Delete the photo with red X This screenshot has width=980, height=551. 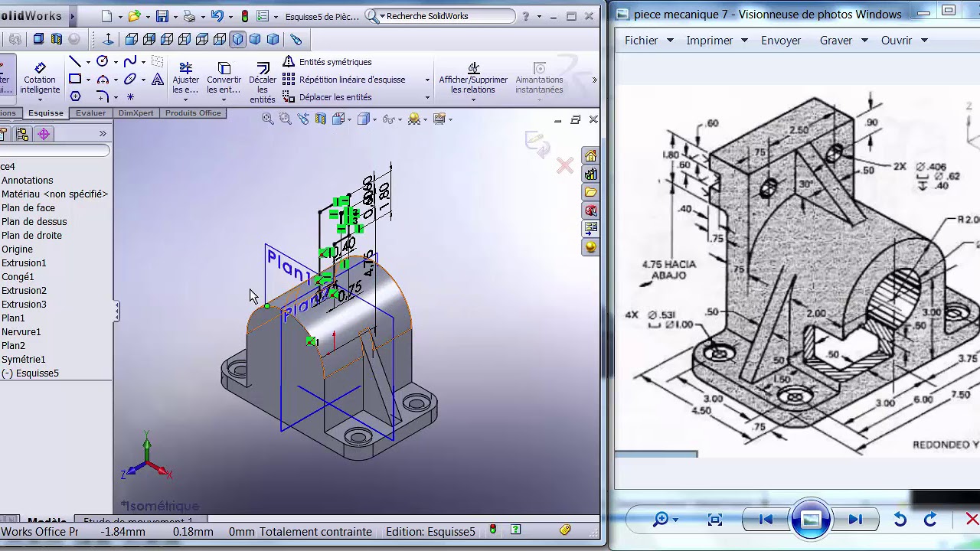click(972, 520)
